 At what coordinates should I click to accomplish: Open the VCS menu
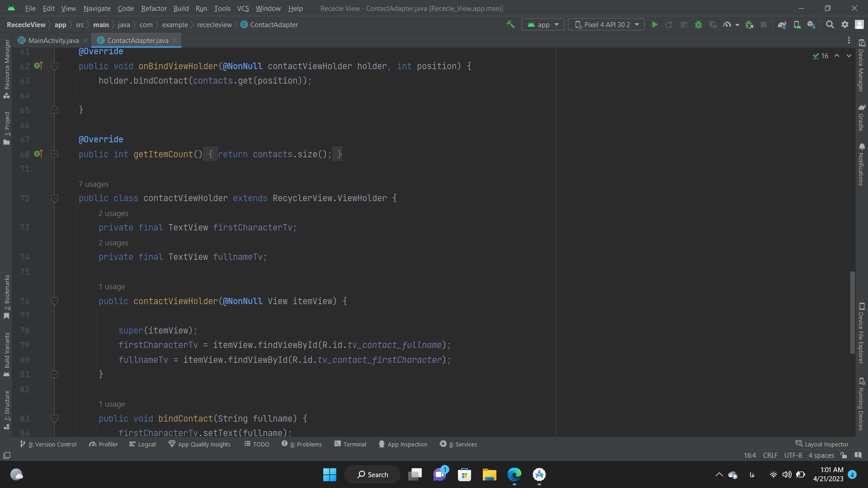pos(243,8)
